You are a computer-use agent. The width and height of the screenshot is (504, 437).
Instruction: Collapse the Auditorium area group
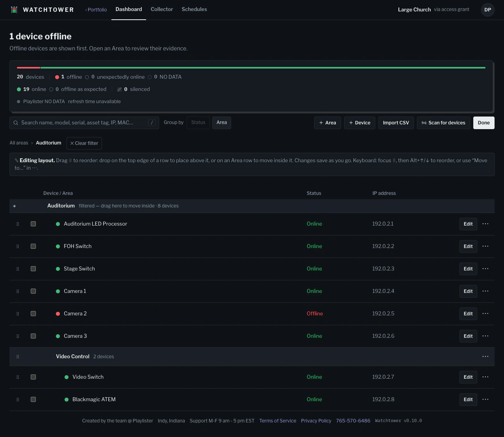coord(15,206)
